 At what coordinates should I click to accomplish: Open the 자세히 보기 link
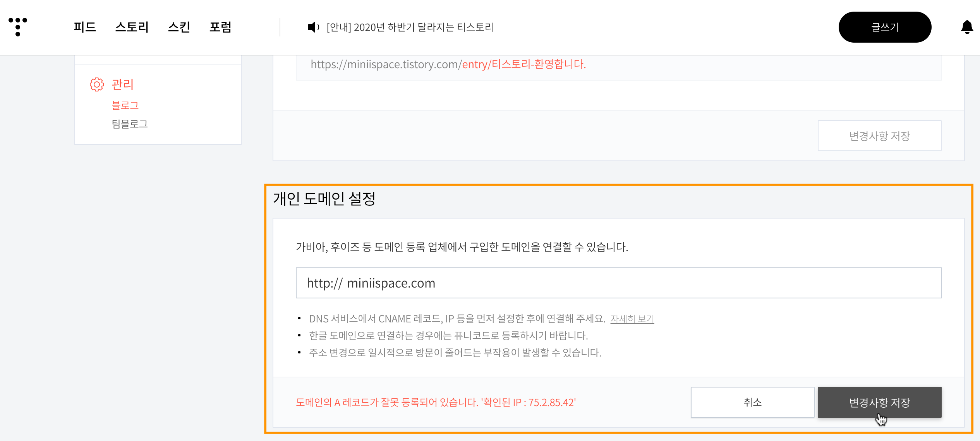632,319
